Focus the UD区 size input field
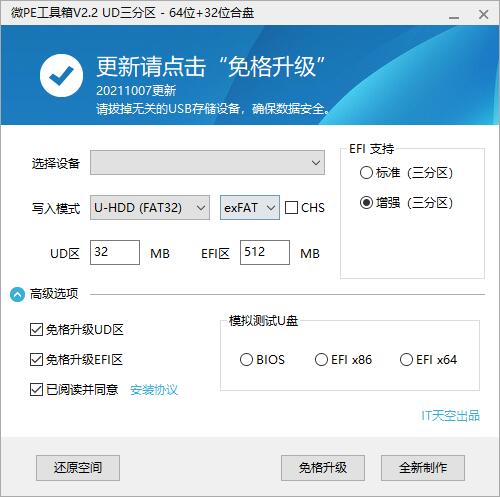500x497 pixels. coord(115,252)
